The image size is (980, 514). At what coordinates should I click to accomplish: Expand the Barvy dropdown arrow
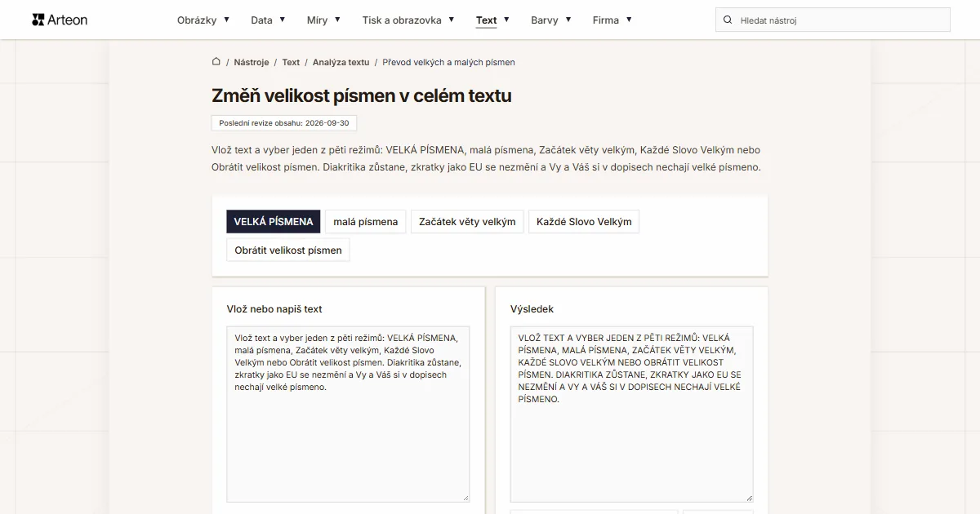pos(568,20)
